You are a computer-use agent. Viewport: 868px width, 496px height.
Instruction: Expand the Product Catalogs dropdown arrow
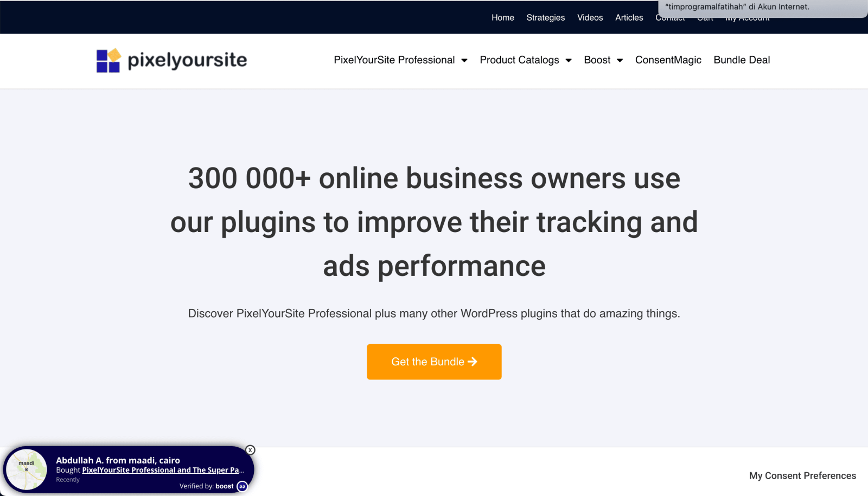coord(569,60)
